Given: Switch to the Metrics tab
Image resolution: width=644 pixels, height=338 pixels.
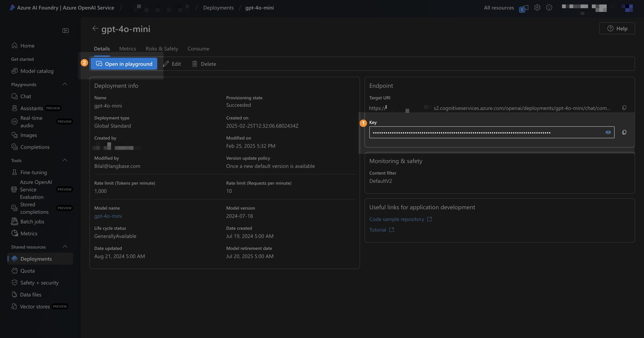Looking at the screenshot, I should [127, 49].
